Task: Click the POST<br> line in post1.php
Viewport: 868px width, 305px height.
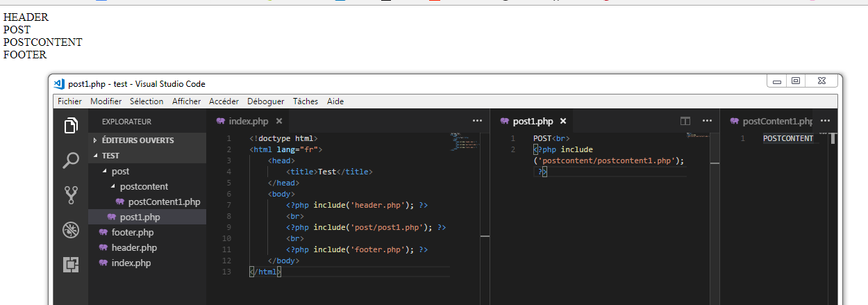Action: tap(551, 138)
